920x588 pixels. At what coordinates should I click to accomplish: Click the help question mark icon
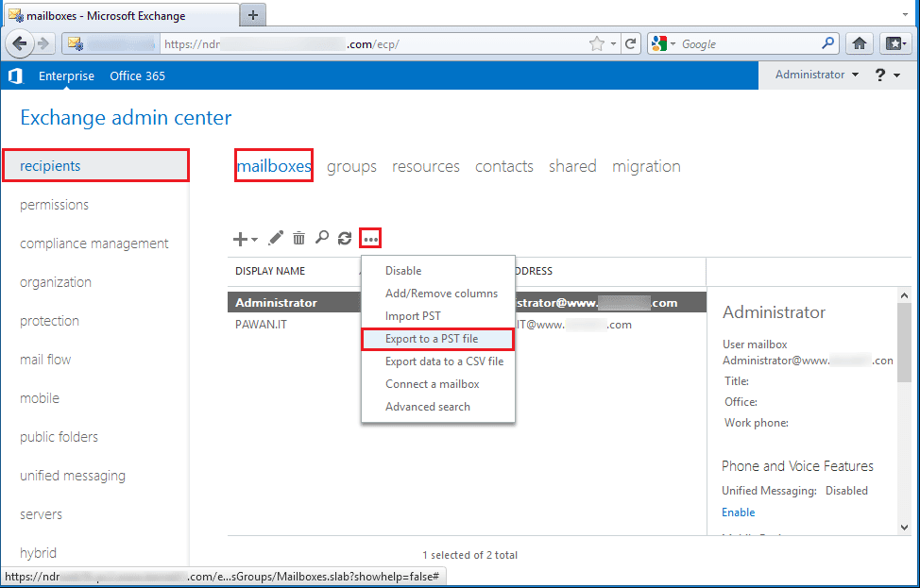880,76
